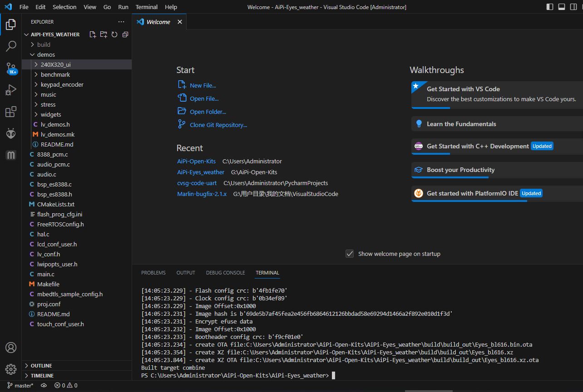This screenshot has width=583, height=392.
Task: Click the master* branch indicator
Action: 20,386
